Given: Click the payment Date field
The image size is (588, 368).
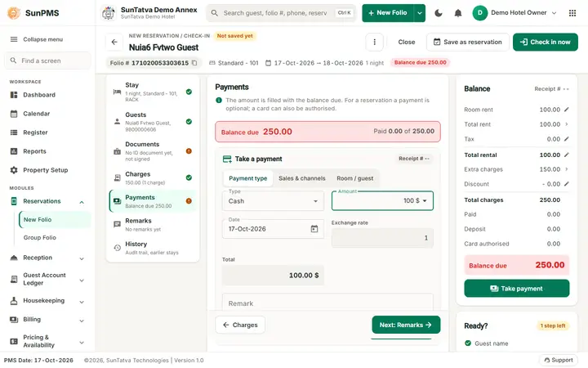Looking at the screenshot, I should (273, 229).
